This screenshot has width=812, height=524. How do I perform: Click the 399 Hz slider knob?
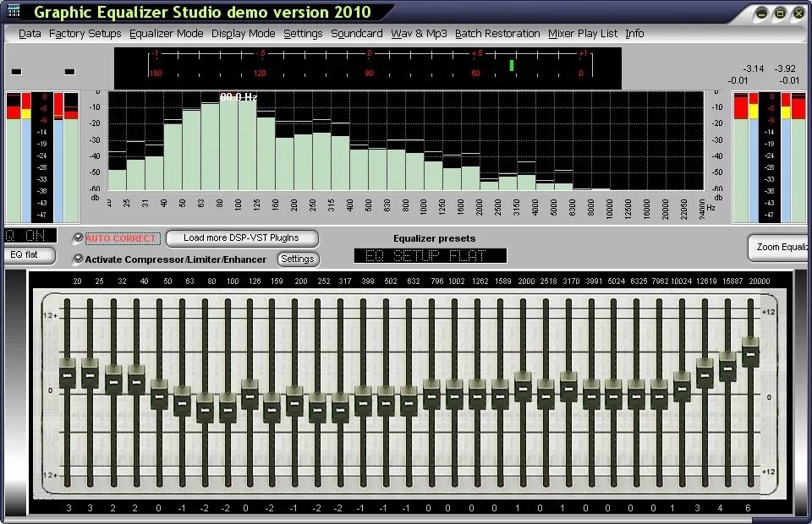click(363, 401)
